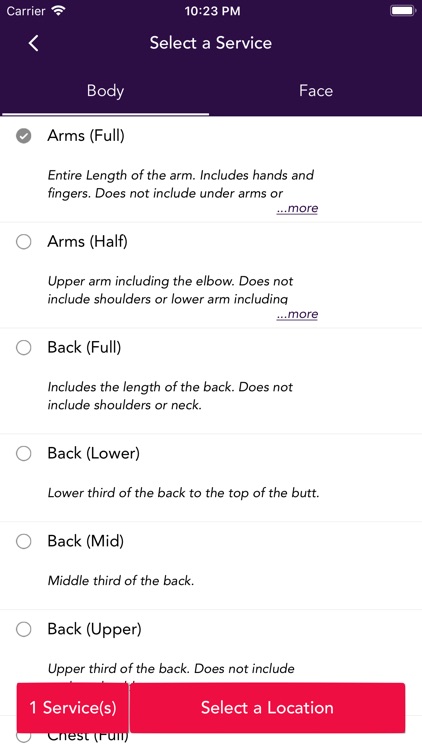
Task: Expand ...more under Arms (Full) description
Action: [x=297, y=209]
